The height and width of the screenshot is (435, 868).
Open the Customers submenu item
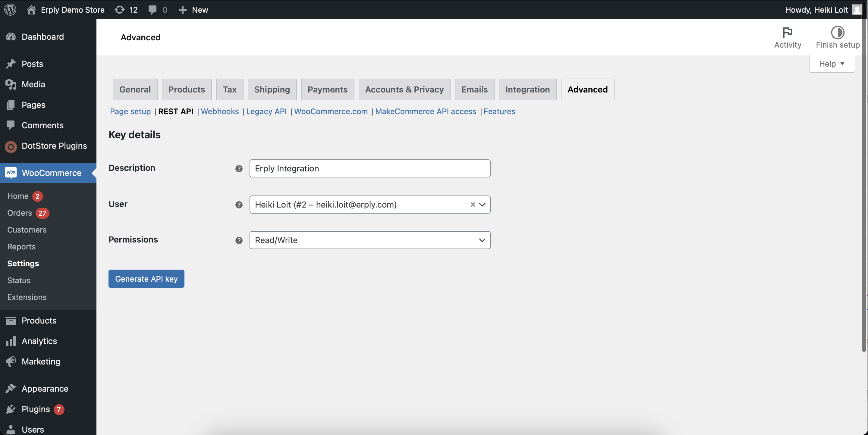pos(27,230)
